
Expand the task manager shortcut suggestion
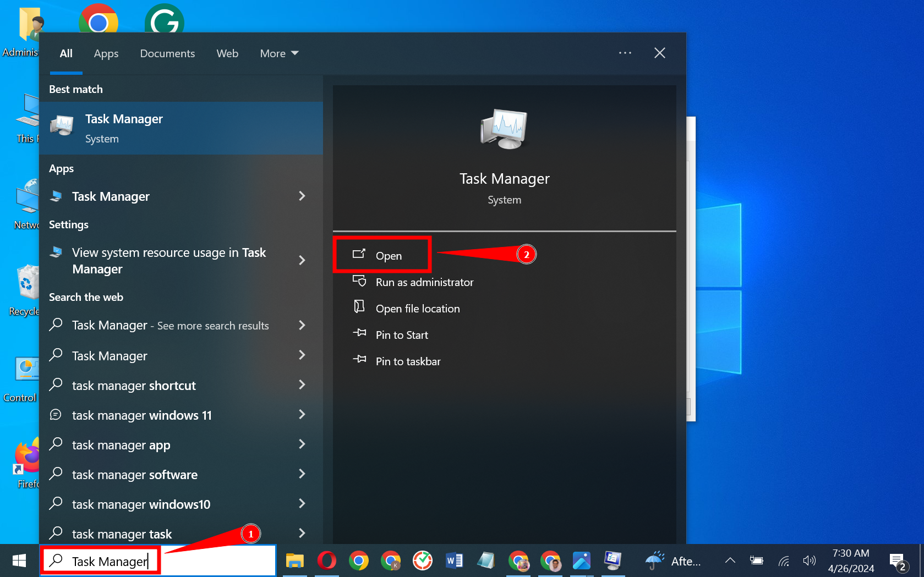coord(302,385)
